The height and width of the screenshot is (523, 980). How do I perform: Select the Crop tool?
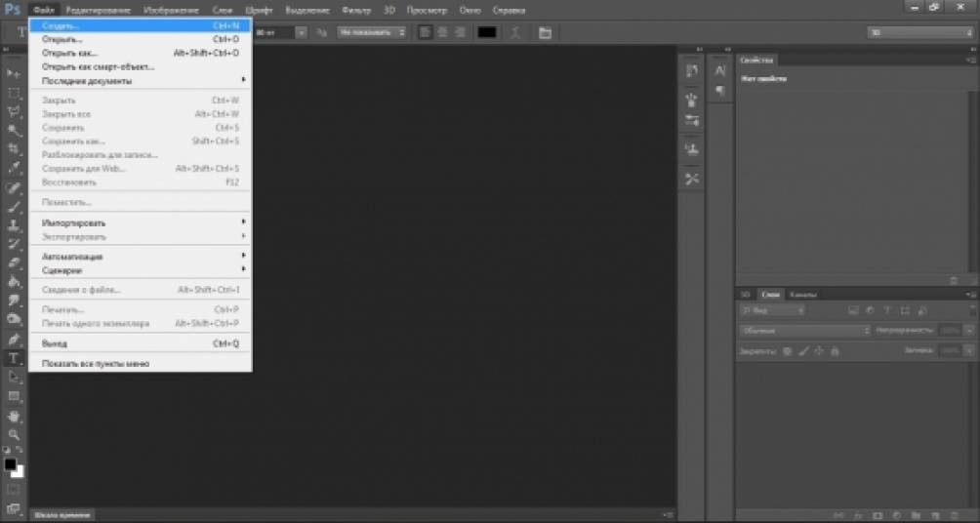(x=13, y=148)
